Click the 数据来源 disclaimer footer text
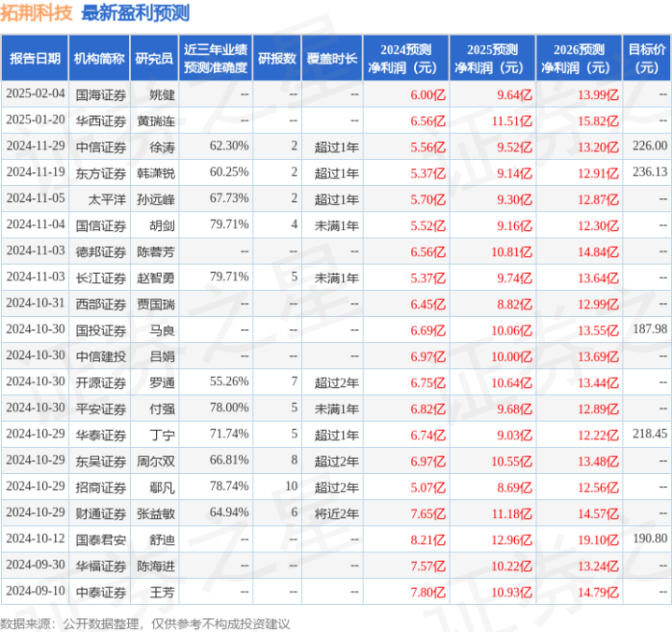Viewport: 672px width, 632px height. tap(145, 624)
